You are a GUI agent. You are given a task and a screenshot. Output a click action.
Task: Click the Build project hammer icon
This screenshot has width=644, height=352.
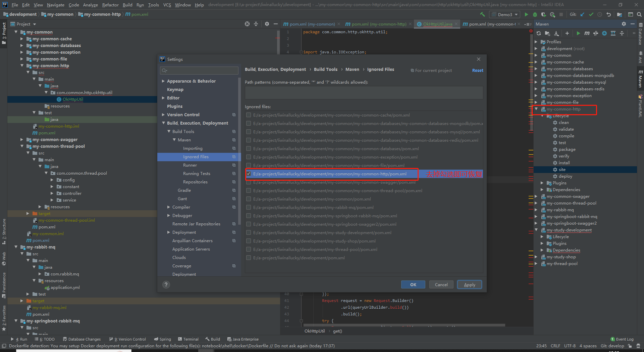click(x=482, y=14)
